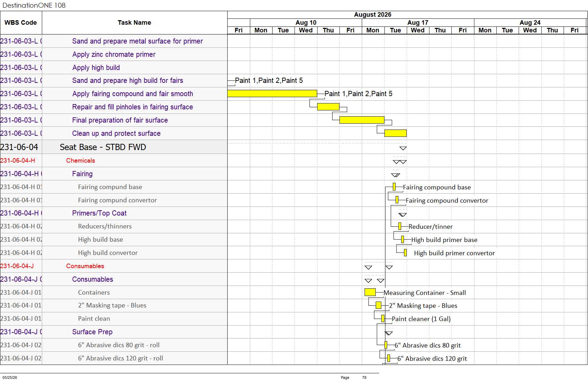The width and height of the screenshot is (588, 382).
Task: Click the yellow bar beside "Paint cleaner (1 Gal)"
Action: pos(383,318)
